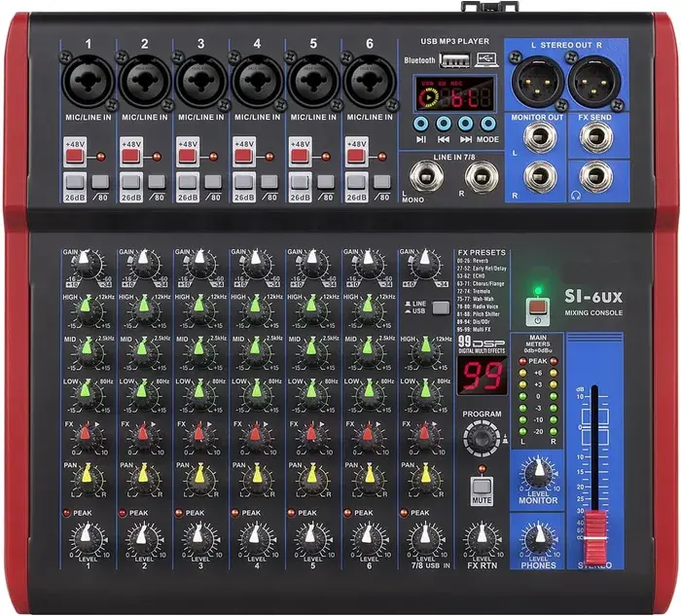
Task: Click the PROGRAM effects selector knob
Action: click(479, 440)
